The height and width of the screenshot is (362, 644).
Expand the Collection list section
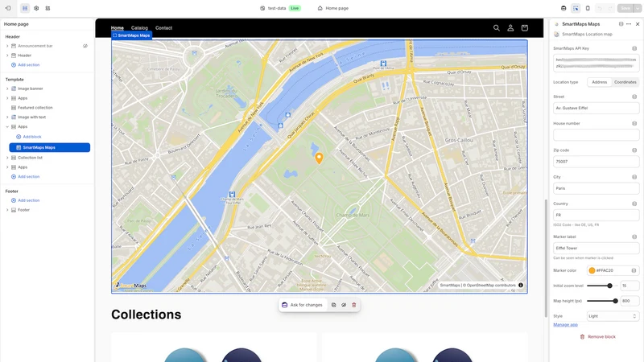pyautogui.click(x=7, y=158)
